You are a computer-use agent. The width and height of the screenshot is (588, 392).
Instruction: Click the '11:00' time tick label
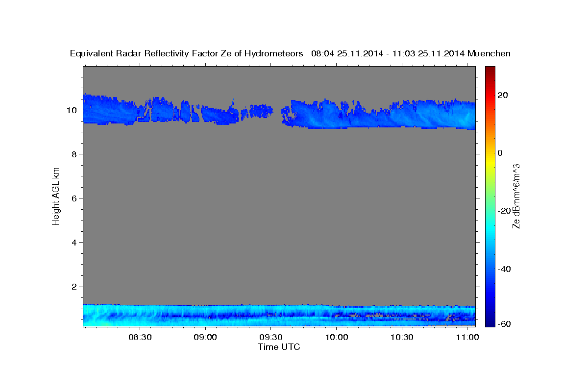(x=468, y=338)
